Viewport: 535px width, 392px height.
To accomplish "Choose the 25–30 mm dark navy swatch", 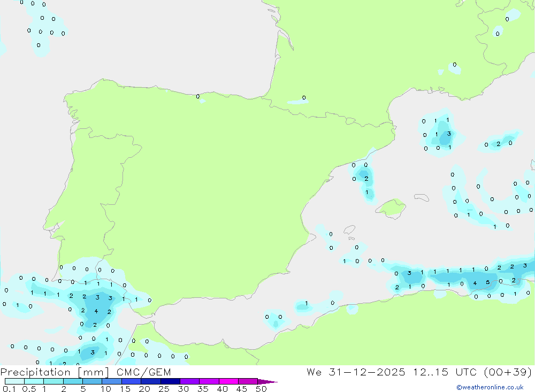I will coord(170,382).
